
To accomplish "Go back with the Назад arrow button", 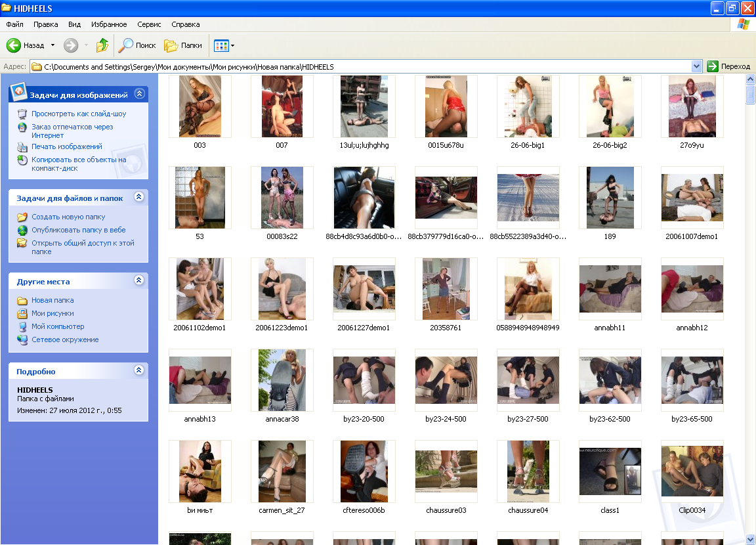I will click(x=25, y=45).
